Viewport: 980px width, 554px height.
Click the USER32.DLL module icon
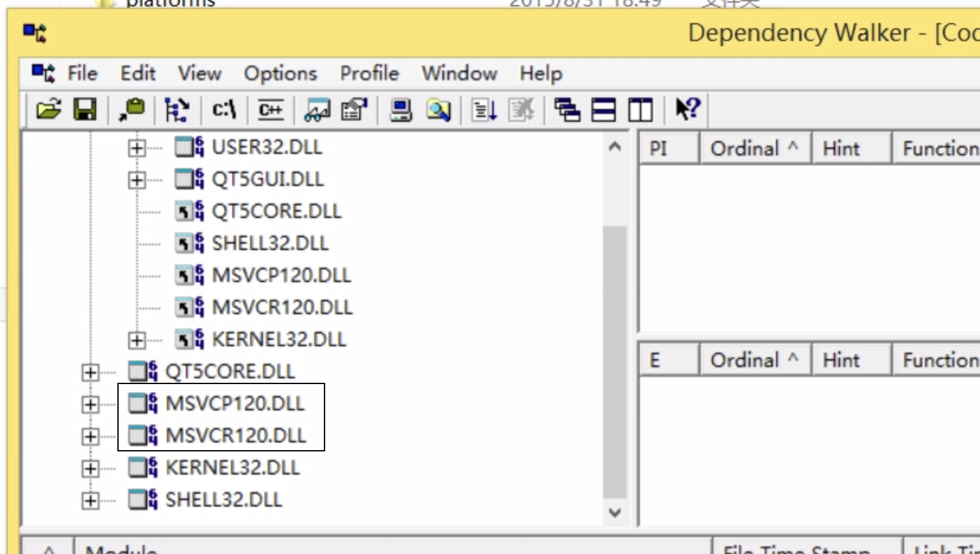189,147
